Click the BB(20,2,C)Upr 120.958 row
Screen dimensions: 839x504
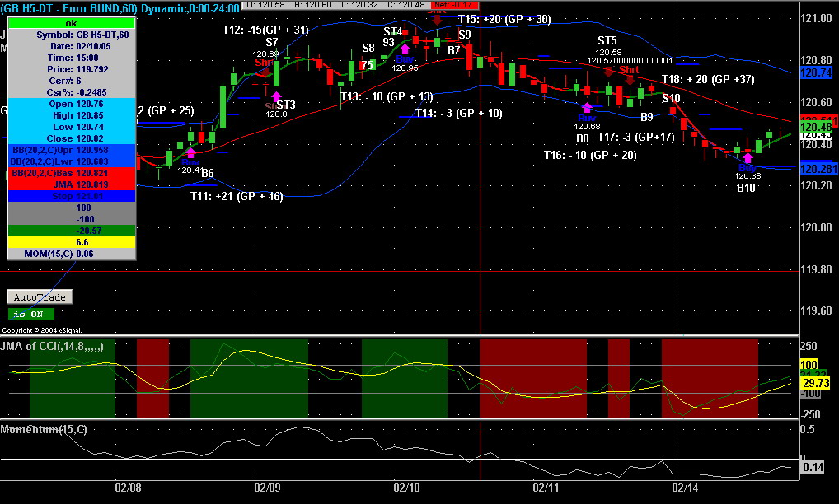71,150
